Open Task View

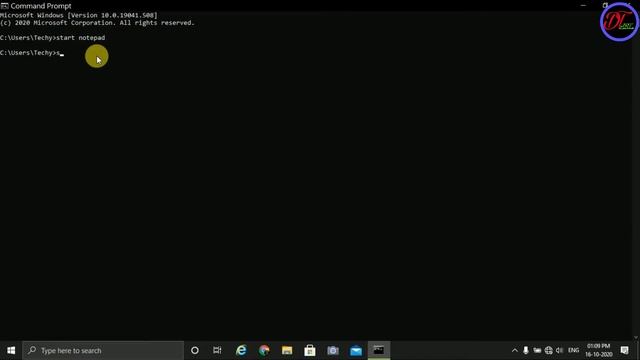pos(217,350)
